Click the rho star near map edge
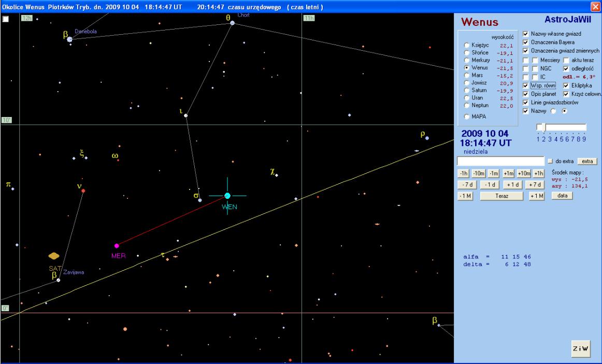602x364 pixels. 427,138
